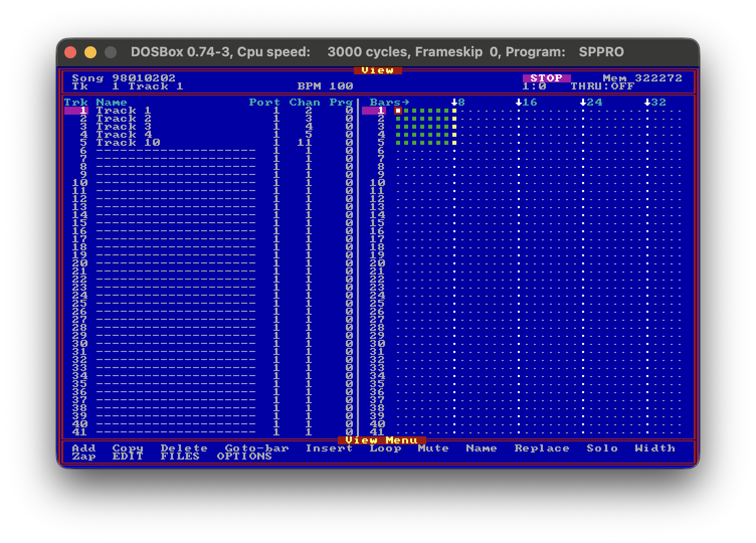Screen dimensions: 756x543
Task: Select the Track 10 name row
Action: tap(128, 142)
